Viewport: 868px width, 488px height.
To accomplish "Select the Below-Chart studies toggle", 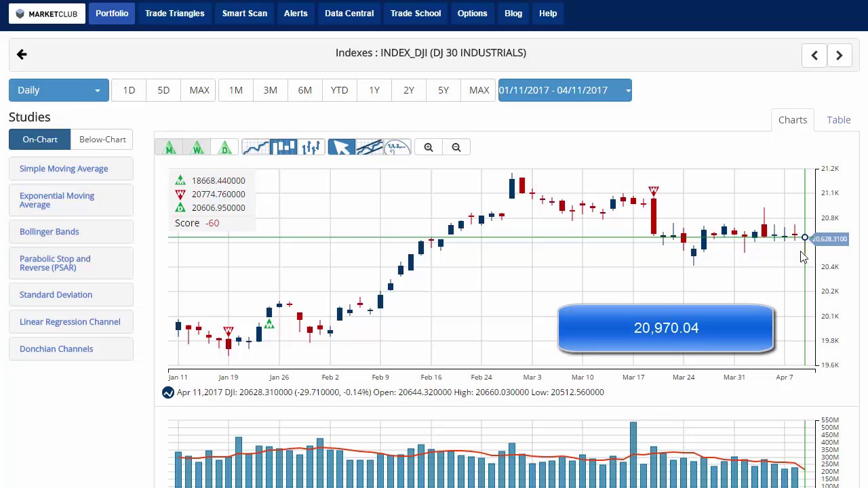I will pos(102,140).
